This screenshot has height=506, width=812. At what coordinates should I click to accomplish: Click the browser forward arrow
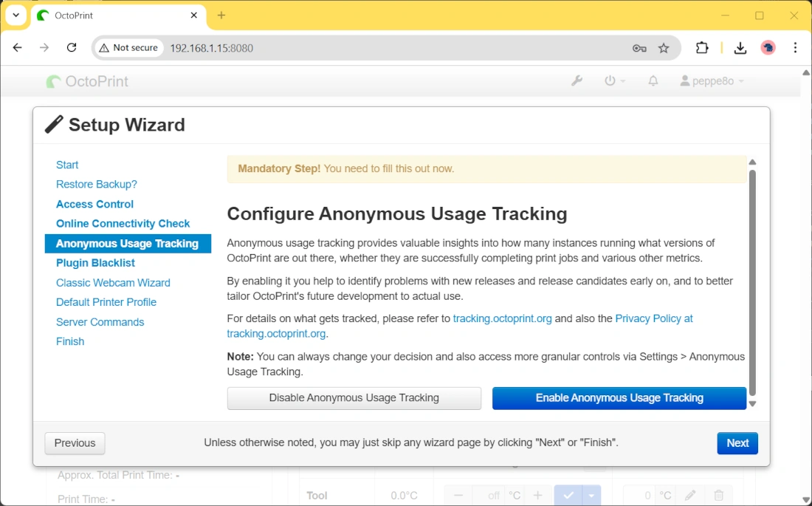44,48
